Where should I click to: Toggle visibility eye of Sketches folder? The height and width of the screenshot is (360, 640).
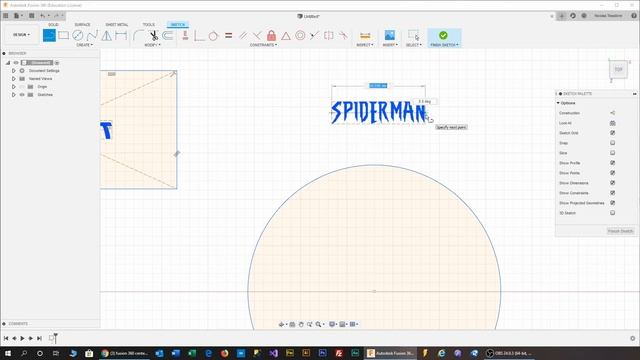coord(22,95)
